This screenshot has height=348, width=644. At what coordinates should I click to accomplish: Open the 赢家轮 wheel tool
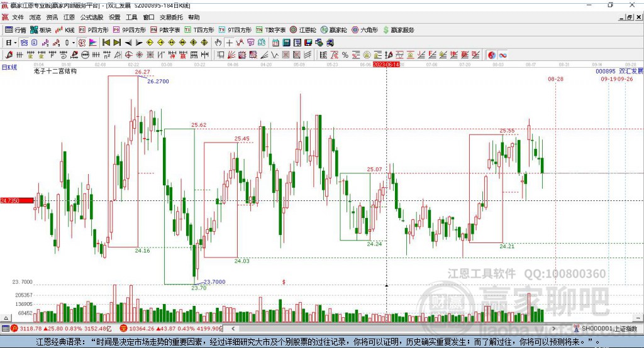333,30
